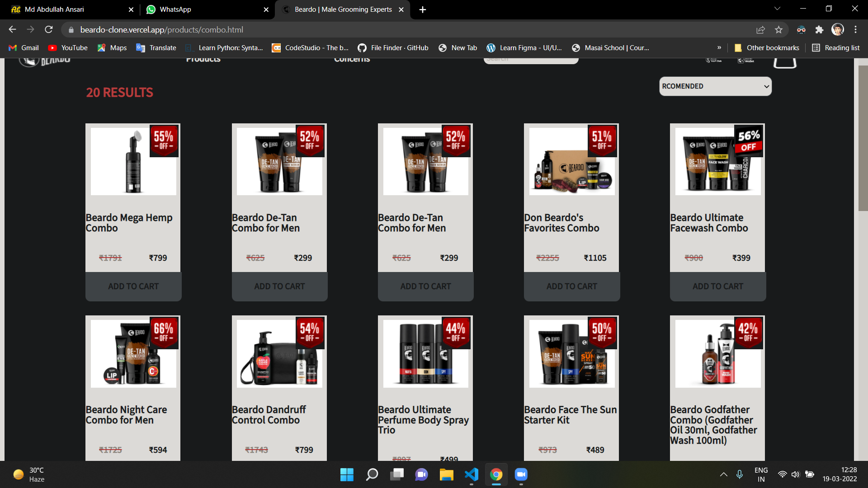This screenshot has height=488, width=868.
Task: Add Beardo Ultimate Facewash Combo to cart
Action: 718,286
